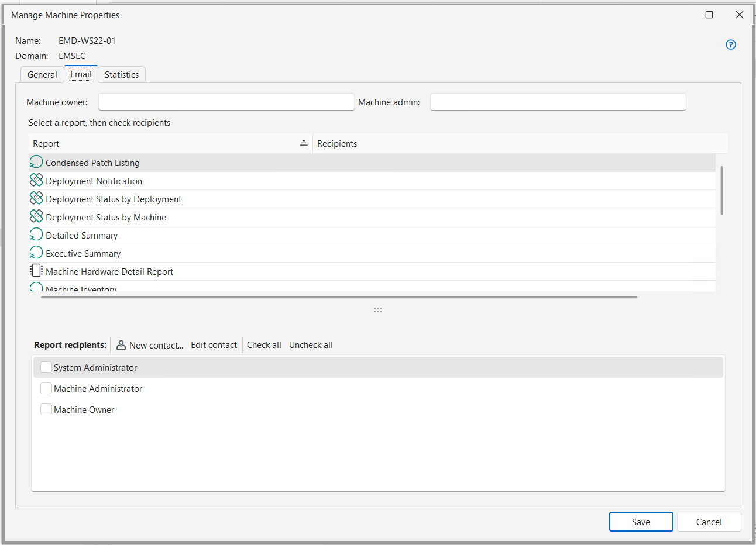
Task: Switch to the General tab
Action: 42,74
